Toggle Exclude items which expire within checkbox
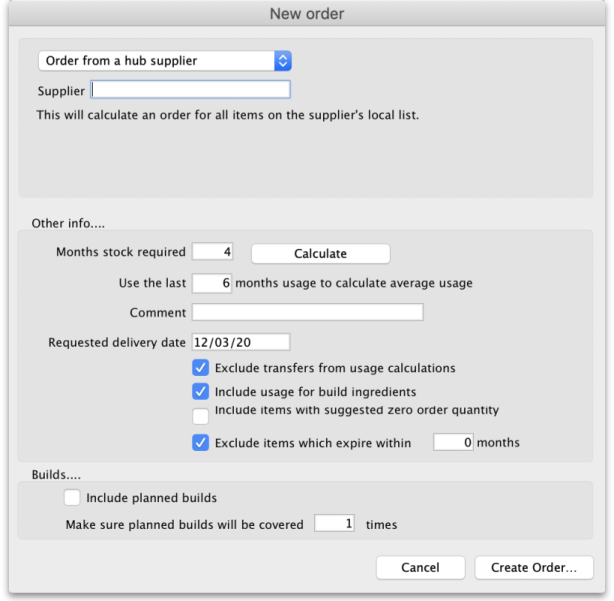Viewport: 614px width, 601px height. point(201,442)
